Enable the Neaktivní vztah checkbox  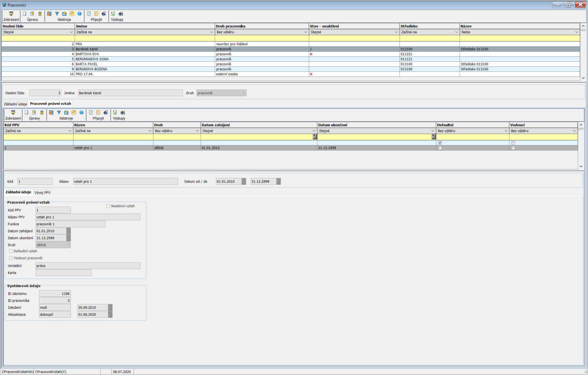coord(108,206)
